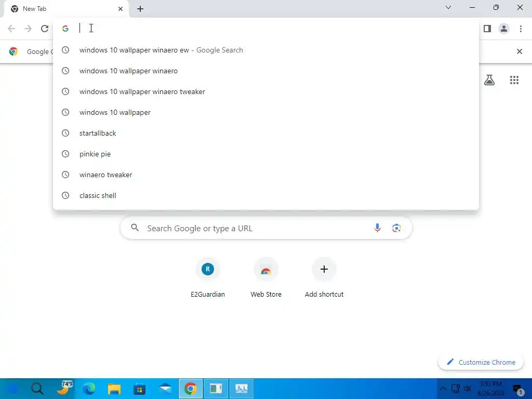Click the browser forward arrow
The height and width of the screenshot is (399, 532).
28,29
